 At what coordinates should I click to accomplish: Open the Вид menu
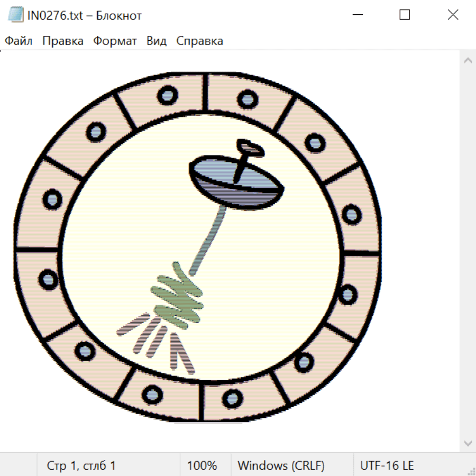pos(157,41)
